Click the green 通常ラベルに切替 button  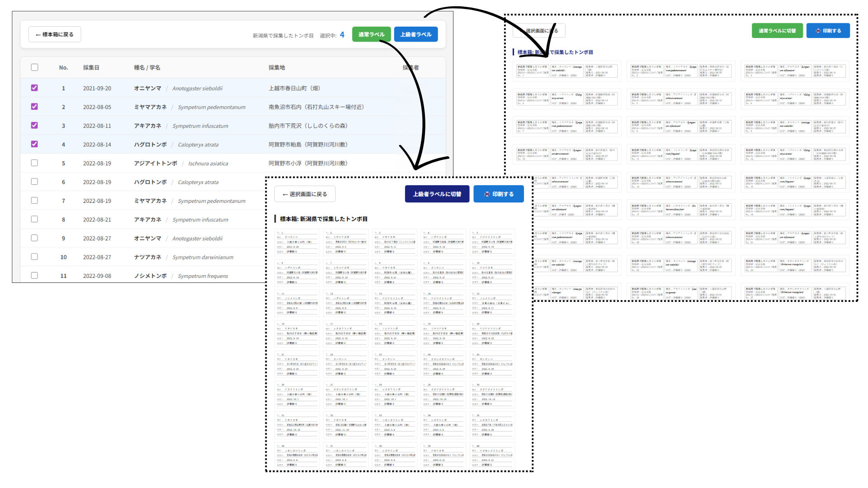click(x=777, y=31)
